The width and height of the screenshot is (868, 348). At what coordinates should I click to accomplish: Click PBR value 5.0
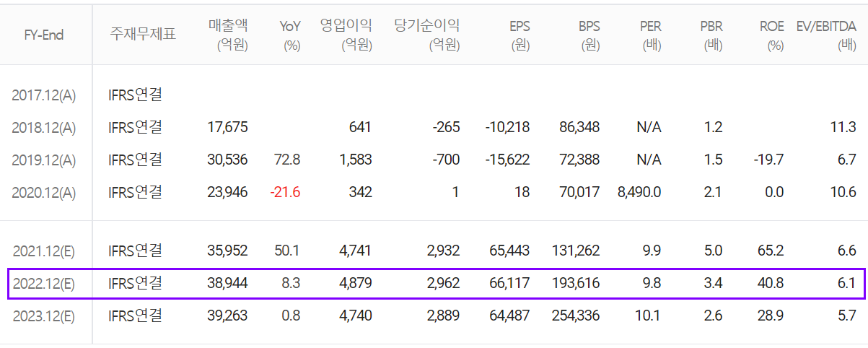(713, 251)
